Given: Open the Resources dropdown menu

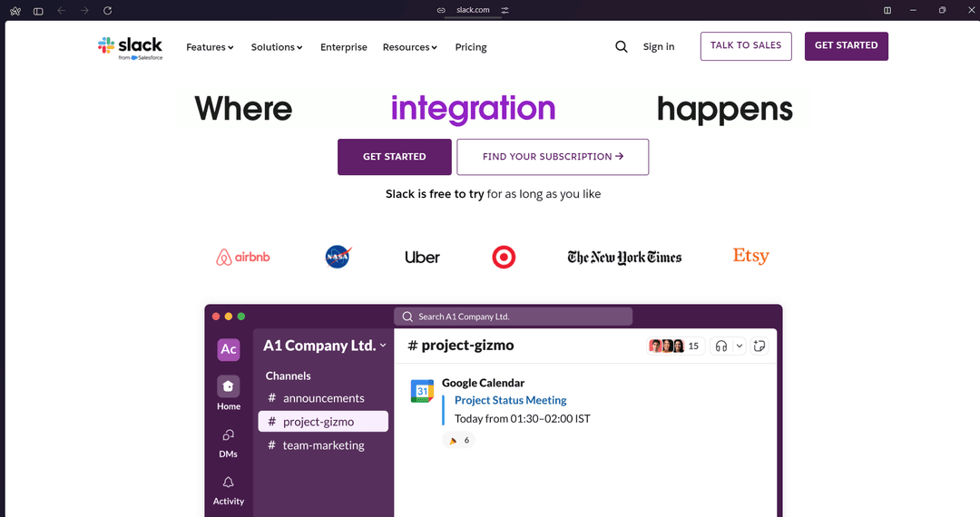Looking at the screenshot, I should pyautogui.click(x=410, y=47).
